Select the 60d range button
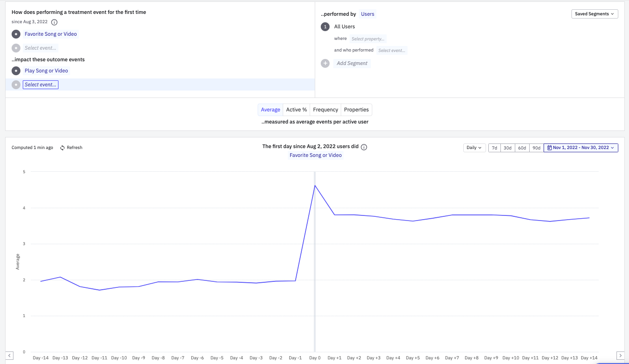The image size is (629, 364). pyautogui.click(x=522, y=148)
